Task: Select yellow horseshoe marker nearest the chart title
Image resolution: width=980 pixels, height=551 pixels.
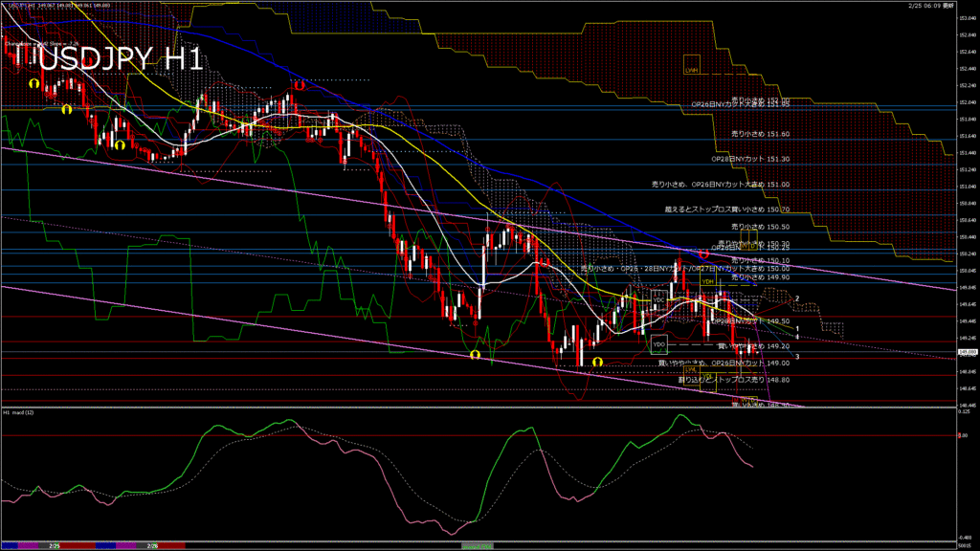Action: tap(33, 84)
